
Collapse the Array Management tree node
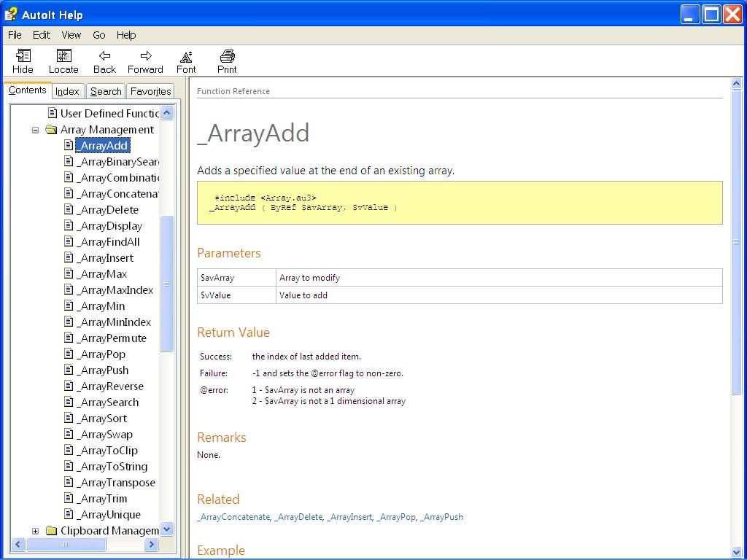35,130
